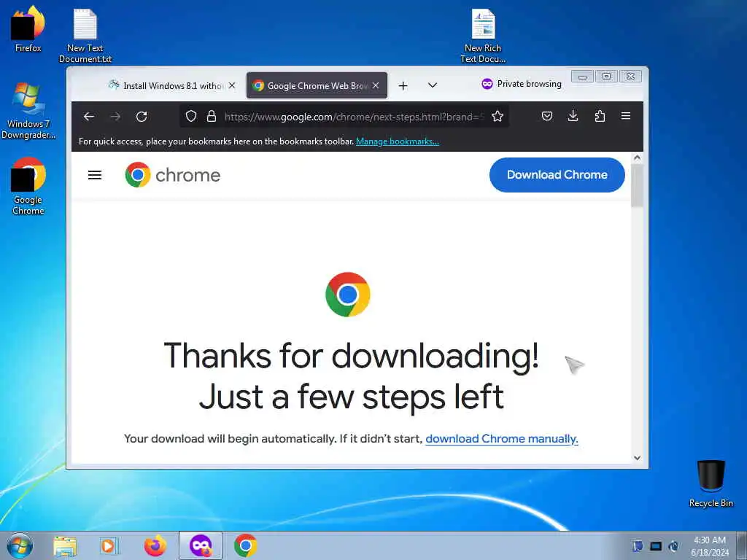The height and width of the screenshot is (560, 747).
Task: Open the extensions puzzle icon
Action: pyautogui.click(x=600, y=116)
